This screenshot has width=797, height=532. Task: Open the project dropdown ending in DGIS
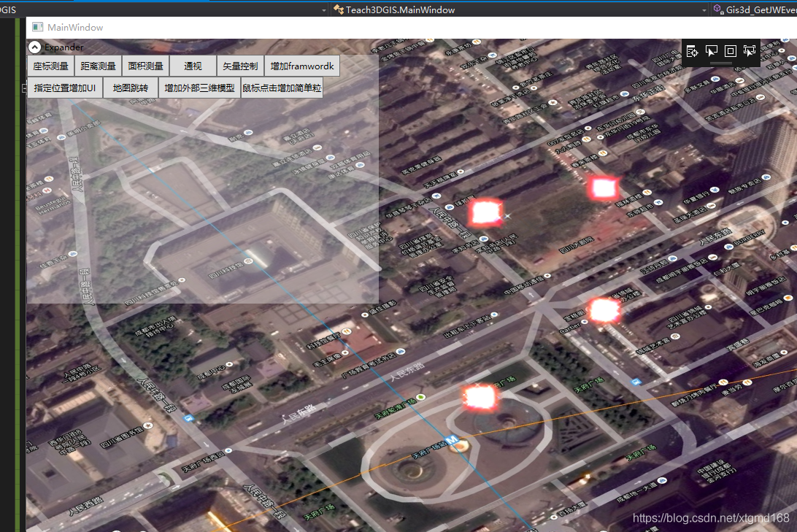coord(163,9)
